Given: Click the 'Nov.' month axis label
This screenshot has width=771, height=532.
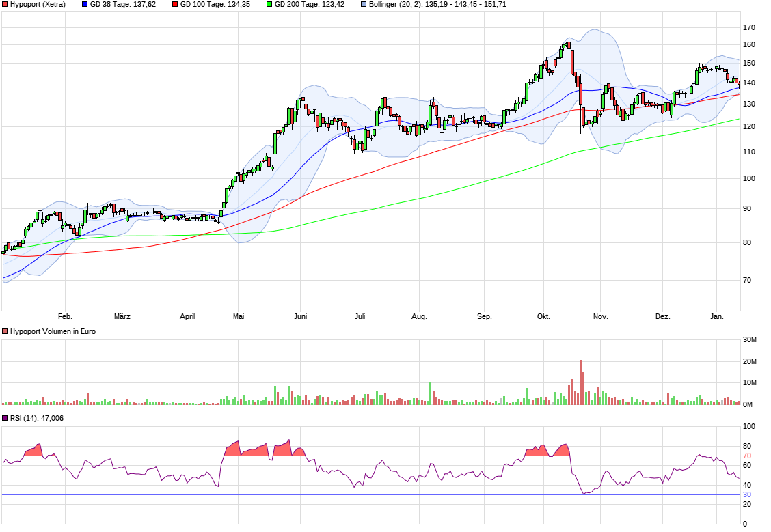Looking at the screenshot, I should [x=600, y=316].
